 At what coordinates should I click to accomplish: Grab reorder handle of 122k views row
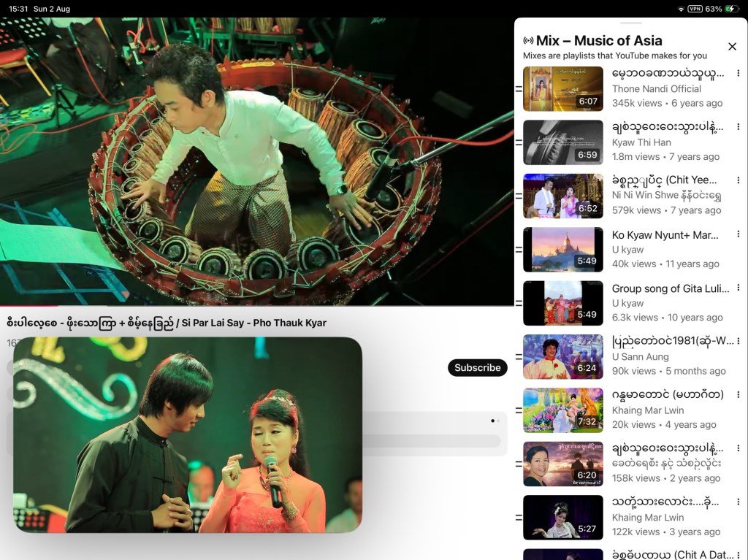[519, 517]
